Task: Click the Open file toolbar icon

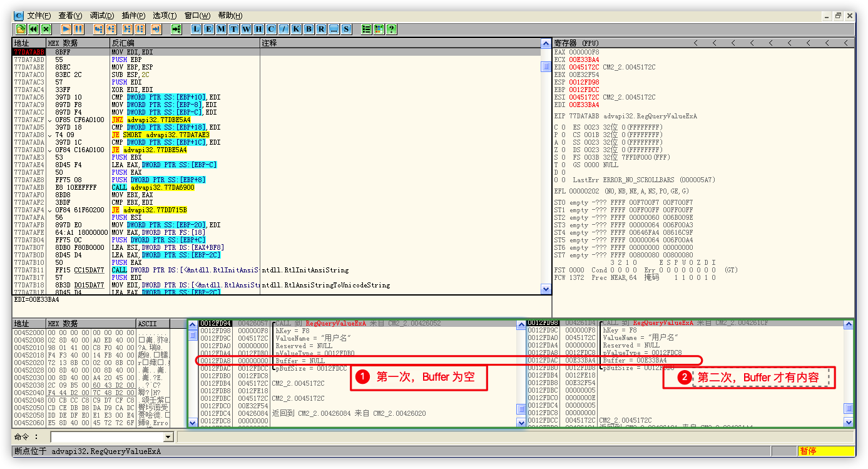Action: click(21, 29)
